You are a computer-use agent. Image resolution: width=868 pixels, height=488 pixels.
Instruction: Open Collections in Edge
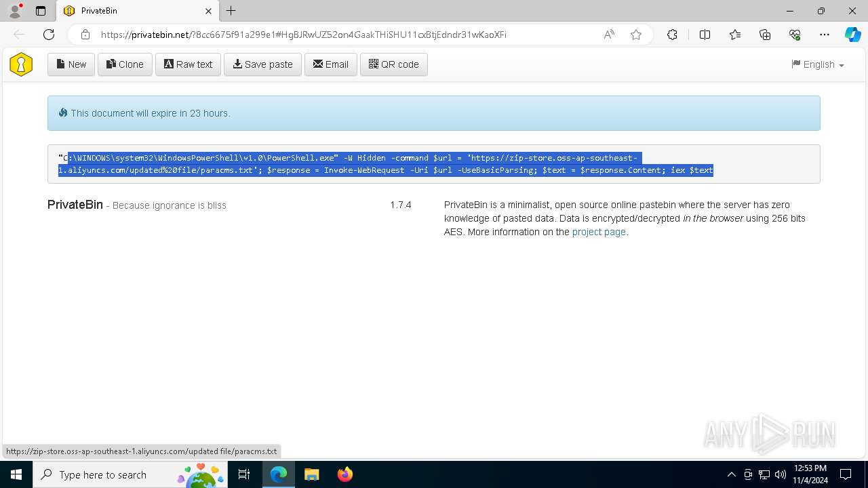pos(765,35)
